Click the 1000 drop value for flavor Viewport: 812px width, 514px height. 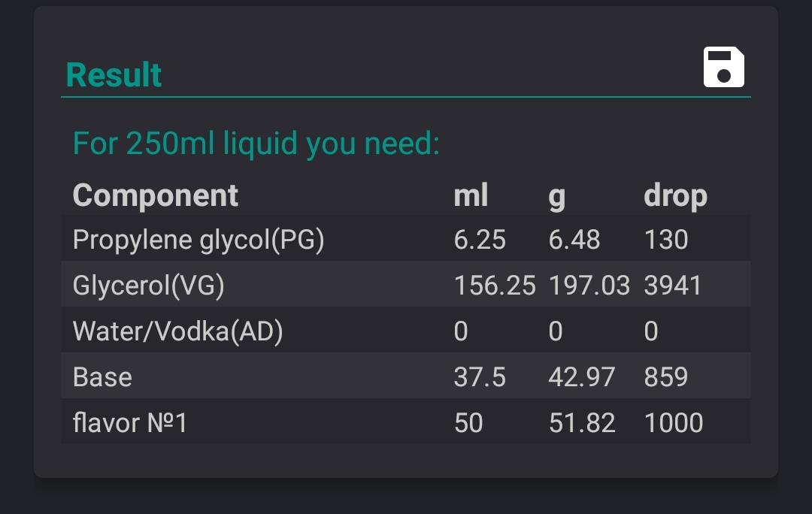(673, 423)
